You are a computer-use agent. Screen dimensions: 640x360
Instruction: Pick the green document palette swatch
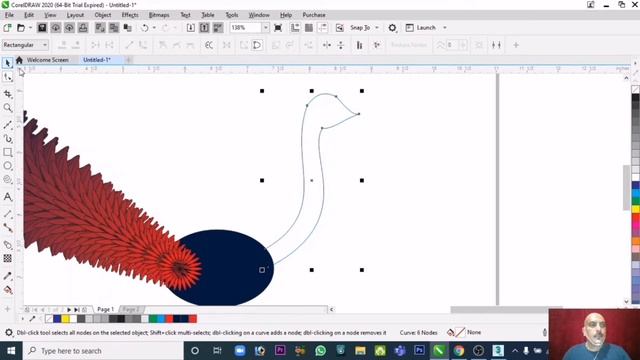(153, 319)
